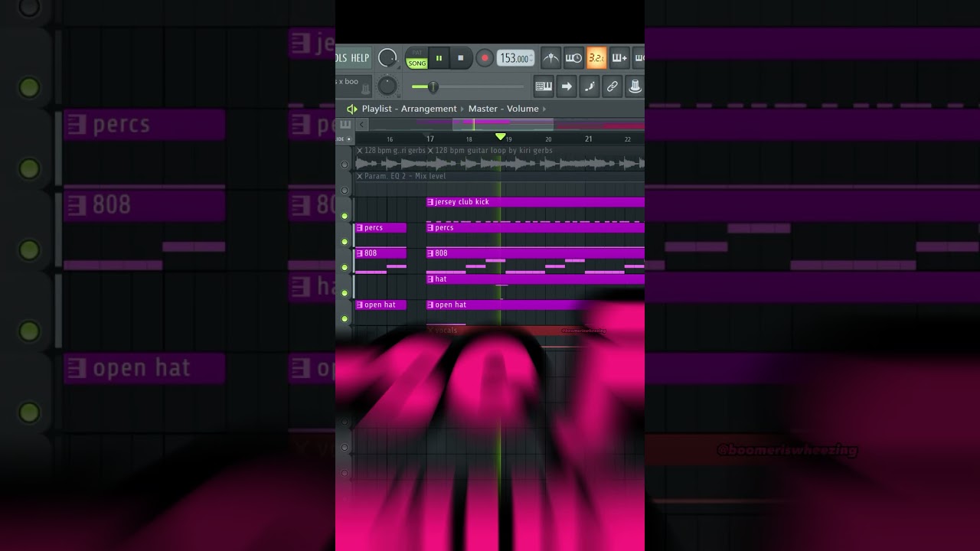Screen dimensions: 980x551
Task: Mute the 808 track
Action: (345, 267)
